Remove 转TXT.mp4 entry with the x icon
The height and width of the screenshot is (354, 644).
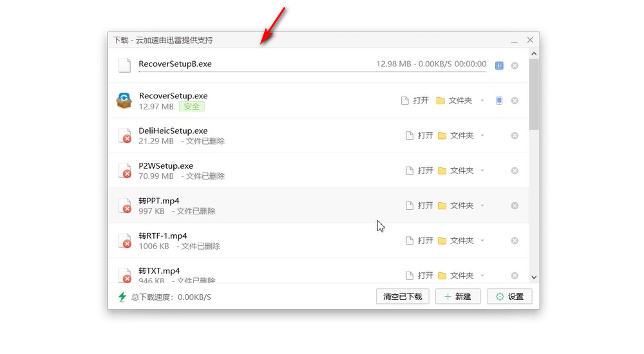pos(515,275)
